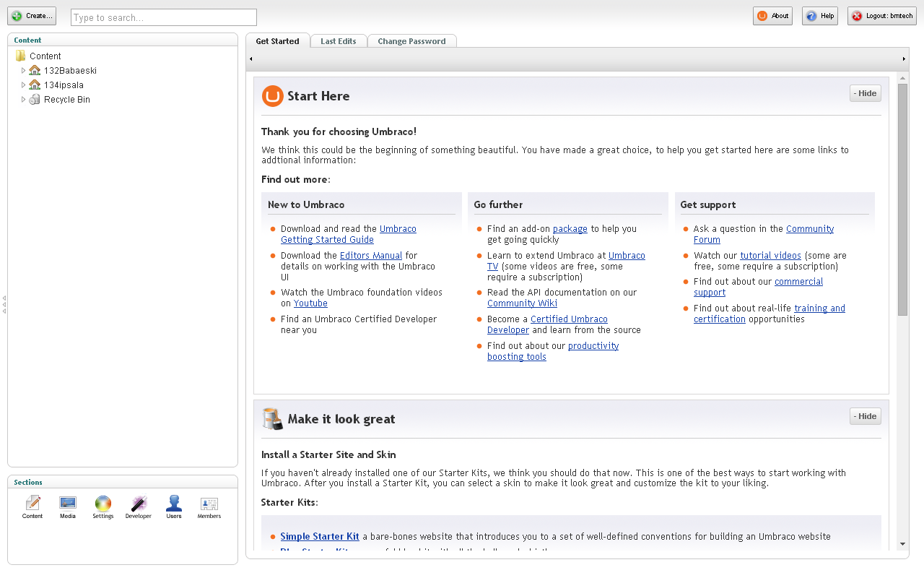Click 'Install a Starter Site and Skin' heading
Image resolution: width=924 pixels, height=578 pixels.
[x=328, y=455]
